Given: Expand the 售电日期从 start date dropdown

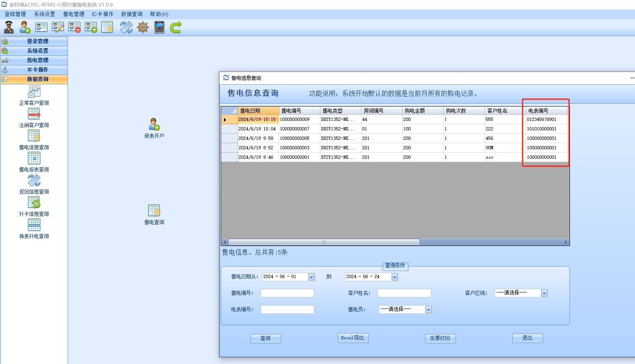Looking at the screenshot, I should (x=311, y=277).
